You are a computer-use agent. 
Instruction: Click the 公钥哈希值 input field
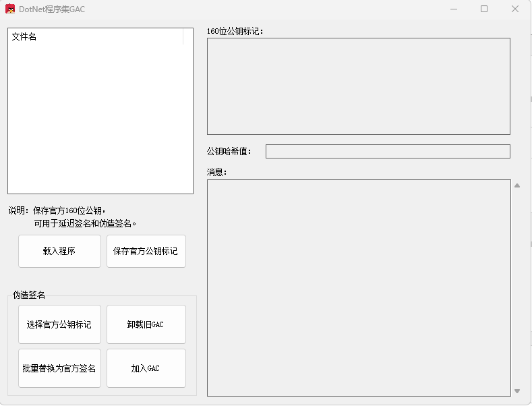point(387,151)
